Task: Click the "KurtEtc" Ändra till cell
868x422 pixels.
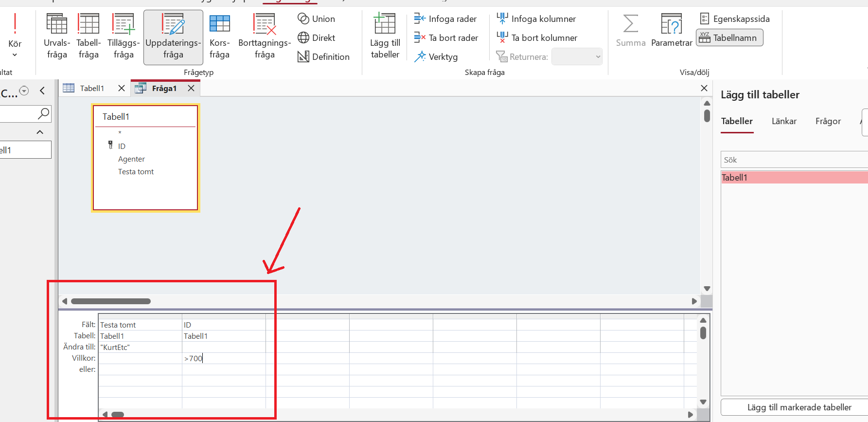Action: 140,347
